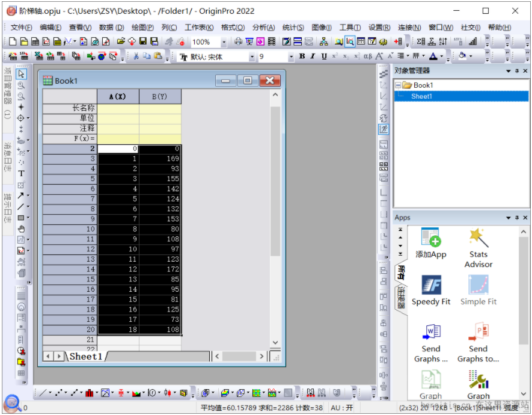The image size is (532, 415).
Task: Select Sheet1 in object manager
Action: (421, 96)
